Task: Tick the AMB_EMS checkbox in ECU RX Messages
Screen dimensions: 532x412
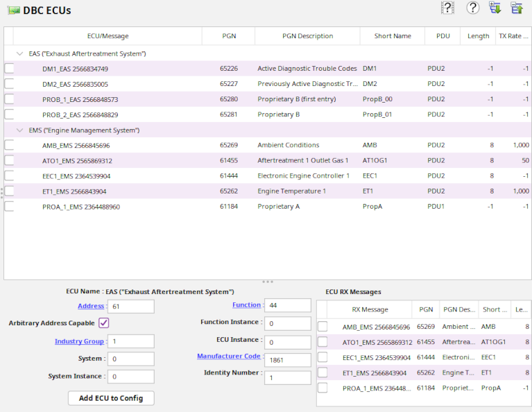Action: pyautogui.click(x=323, y=327)
